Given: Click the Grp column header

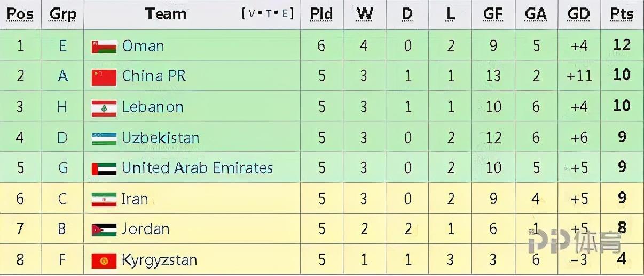Looking at the screenshot, I should click(62, 14).
